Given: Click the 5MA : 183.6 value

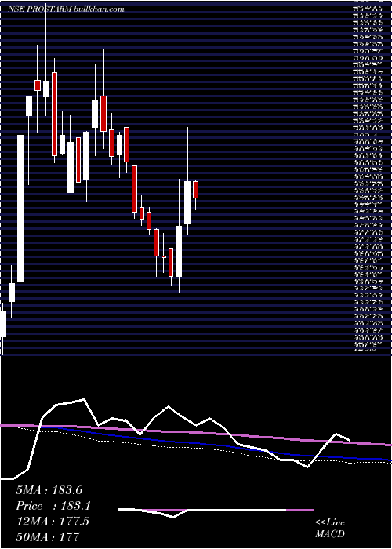Looking at the screenshot, I should [49, 490].
